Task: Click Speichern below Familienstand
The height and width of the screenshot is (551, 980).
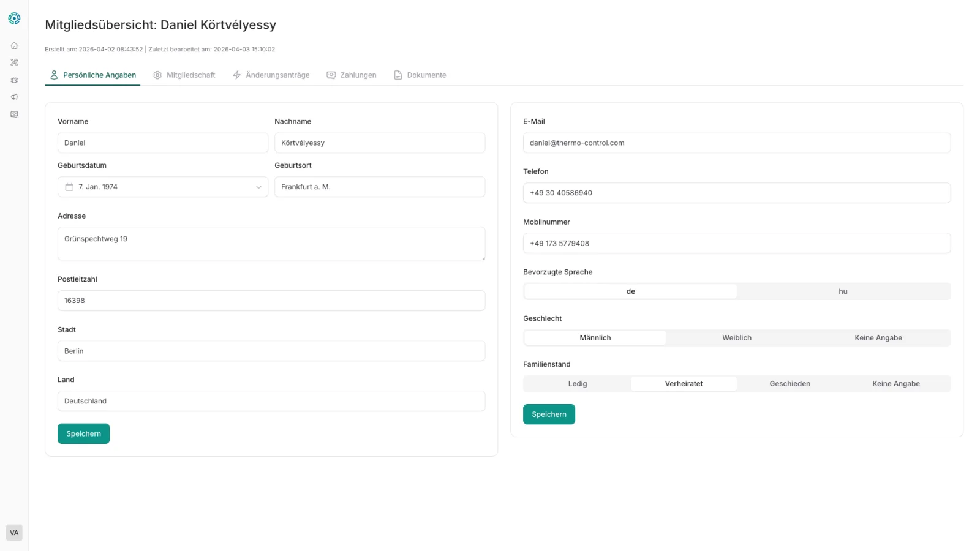Action: (549, 414)
